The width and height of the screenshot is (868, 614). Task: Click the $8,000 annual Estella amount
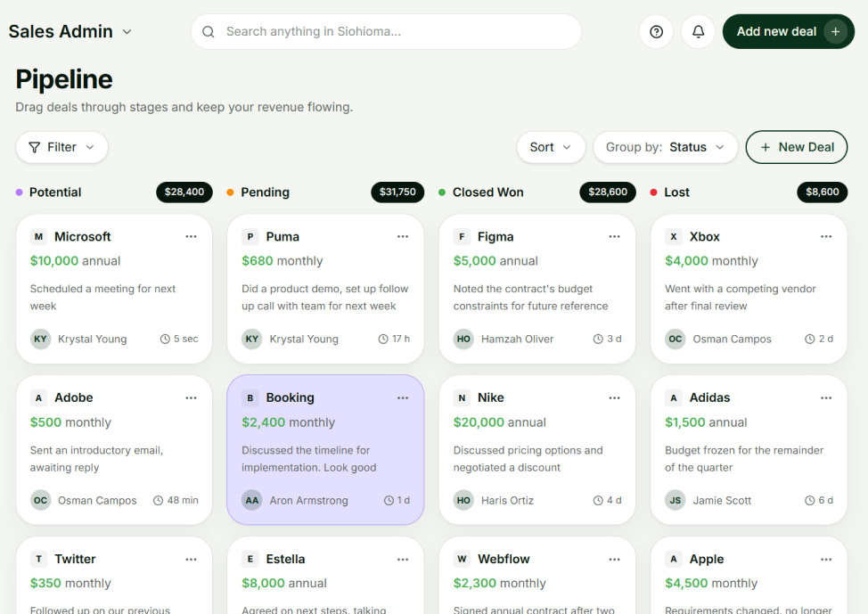click(284, 583)
